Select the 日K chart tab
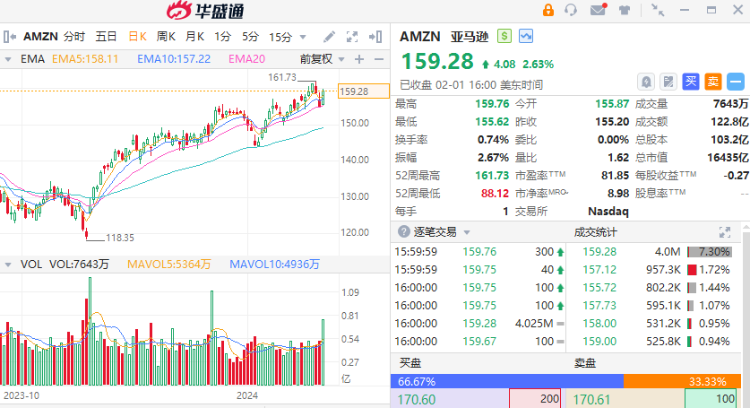 137,36
